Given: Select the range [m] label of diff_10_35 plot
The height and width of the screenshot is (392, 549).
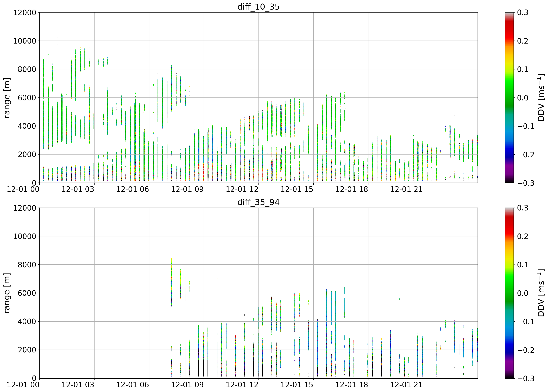Looking at the screenshot, I should pyautogui.click(x=7, y=97).
